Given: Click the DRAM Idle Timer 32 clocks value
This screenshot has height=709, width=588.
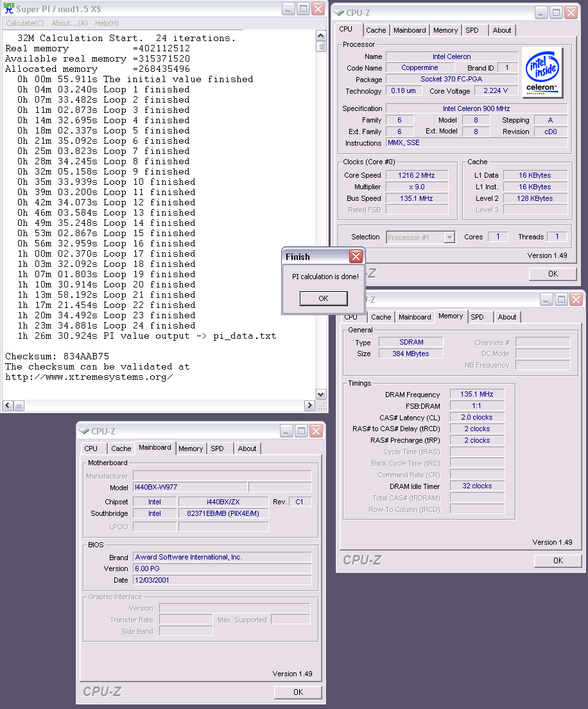Looking at the screenshot, I should click(x=477, y=486).
